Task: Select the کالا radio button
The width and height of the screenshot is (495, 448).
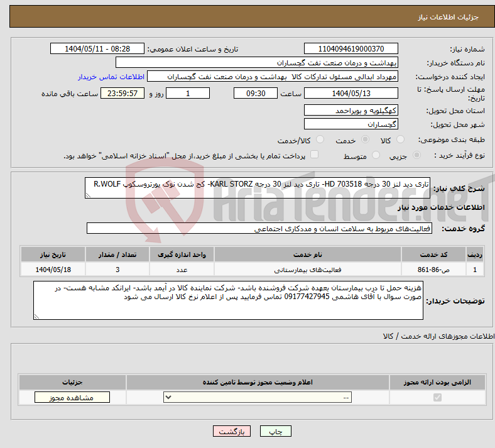Action: pyautogui.click(x=400, y=139)
